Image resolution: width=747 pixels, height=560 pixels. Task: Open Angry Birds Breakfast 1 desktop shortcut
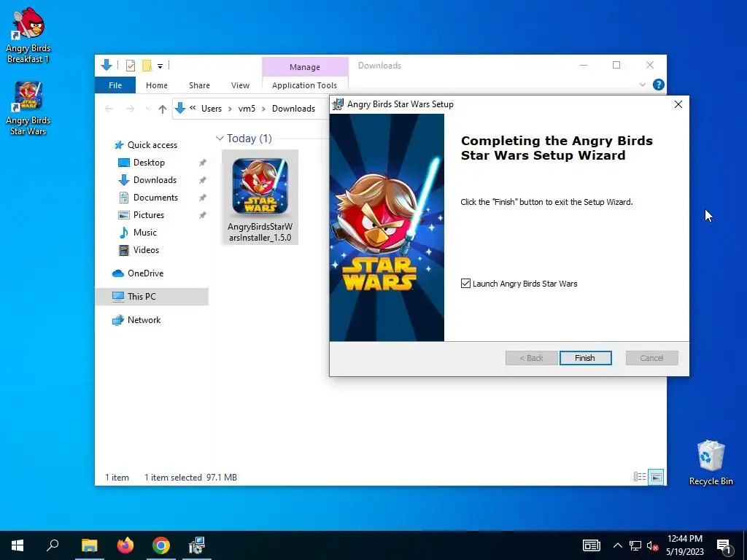point(28,35)
